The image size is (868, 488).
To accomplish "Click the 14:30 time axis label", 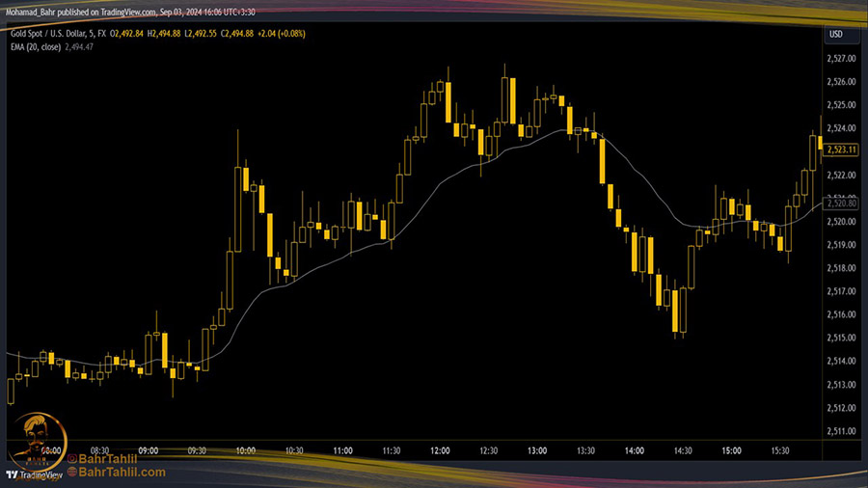I will [684, 450].
